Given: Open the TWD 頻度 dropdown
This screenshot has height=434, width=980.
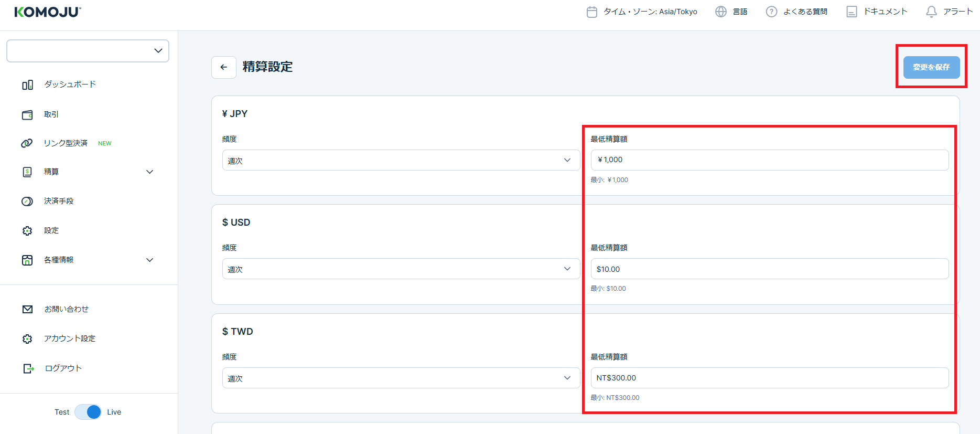Looking at the screenshot, I should [x=401, y=378].
